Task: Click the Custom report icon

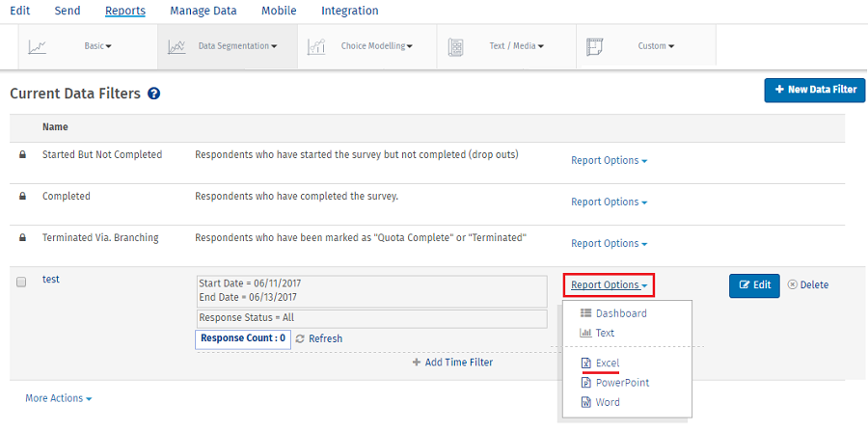Action: [x=594, y=46]
